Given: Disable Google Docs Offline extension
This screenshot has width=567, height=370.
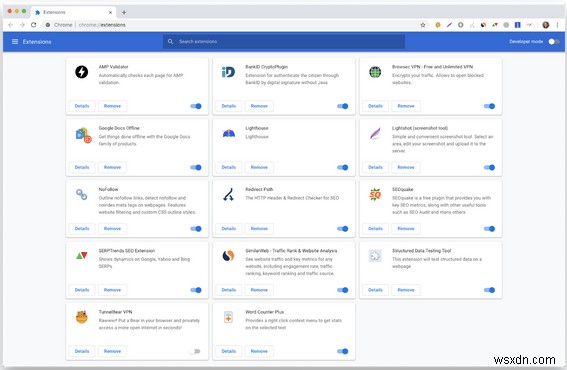Looking at the screenshot, I should click(x=196, y=167).
